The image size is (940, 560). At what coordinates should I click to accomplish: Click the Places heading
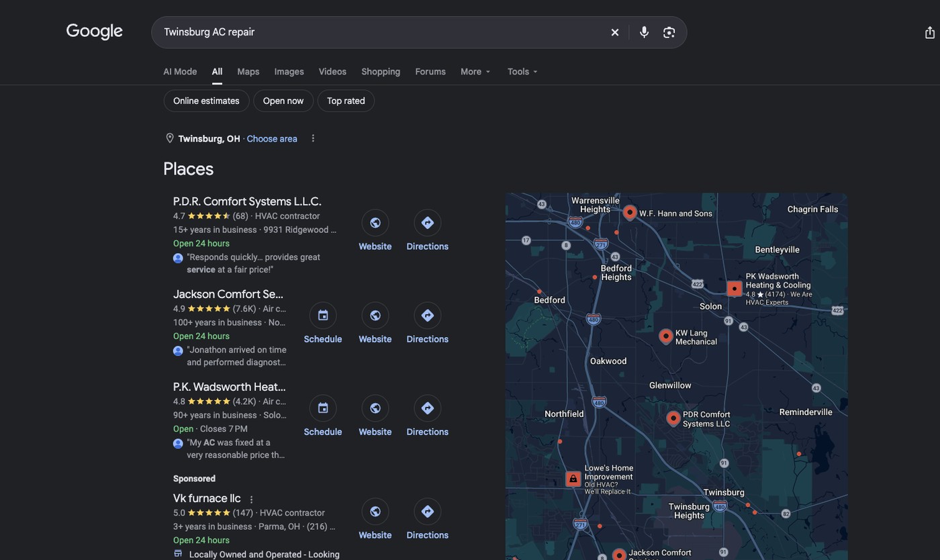[x=188, y=169]
